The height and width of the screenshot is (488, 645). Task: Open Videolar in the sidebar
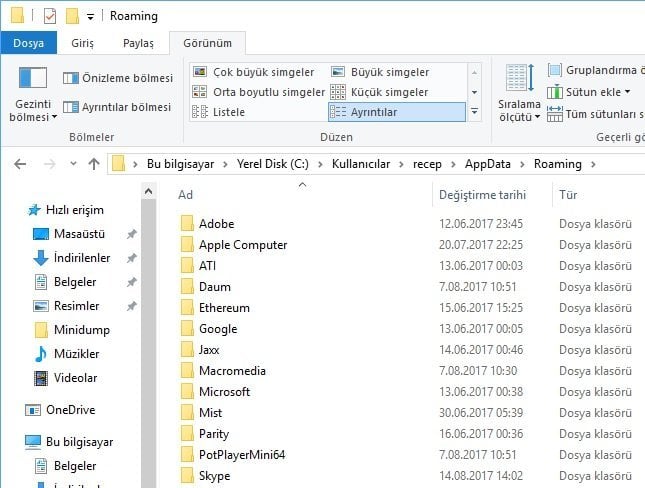[x=65, y=378]
